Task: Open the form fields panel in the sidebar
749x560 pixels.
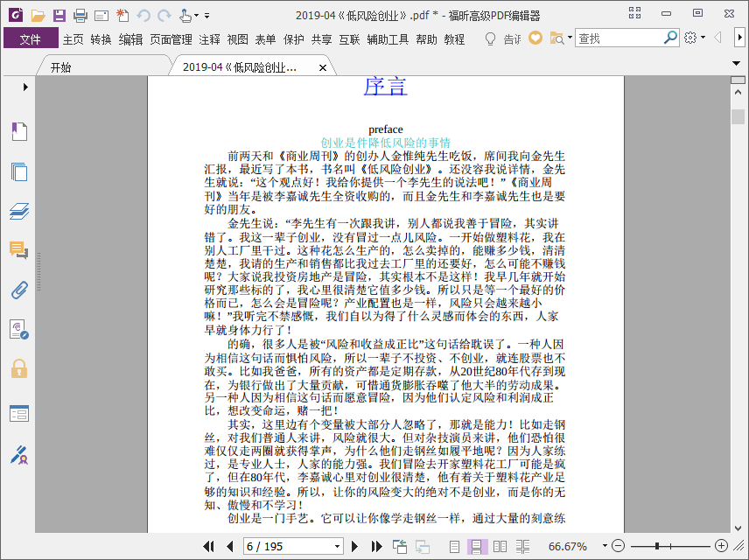Action: click(x=19, y=413)
